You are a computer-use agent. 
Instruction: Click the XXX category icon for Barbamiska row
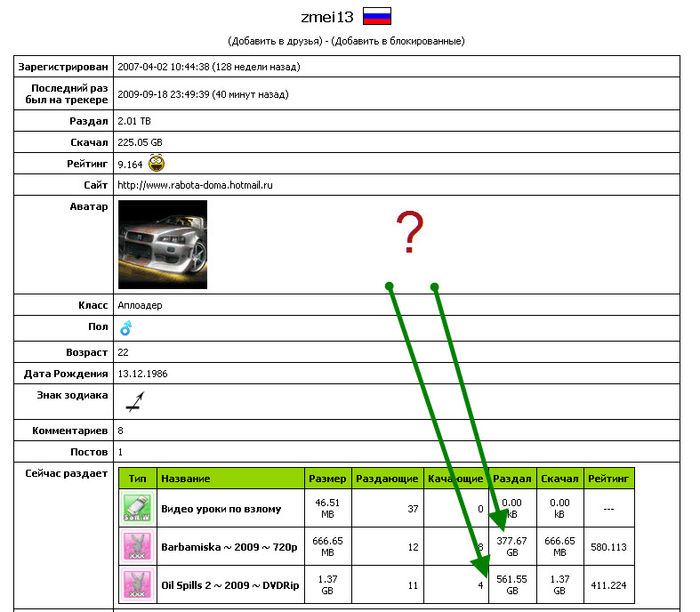138,546
